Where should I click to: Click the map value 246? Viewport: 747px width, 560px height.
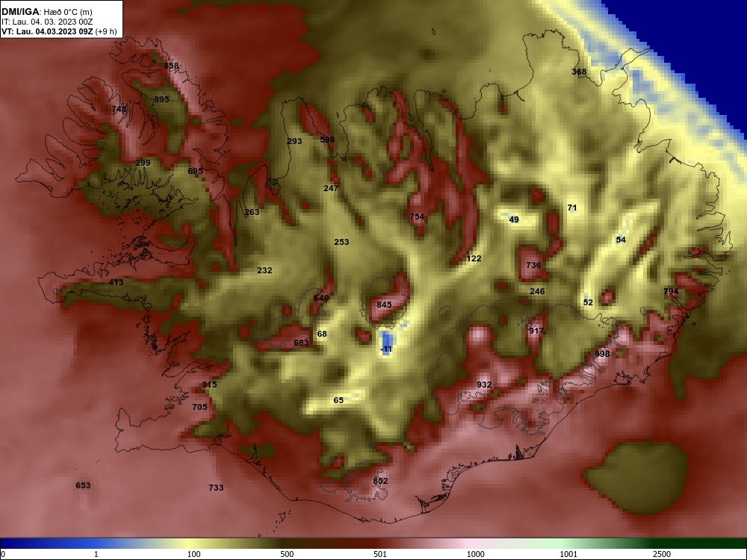click(x=537, y=291)
